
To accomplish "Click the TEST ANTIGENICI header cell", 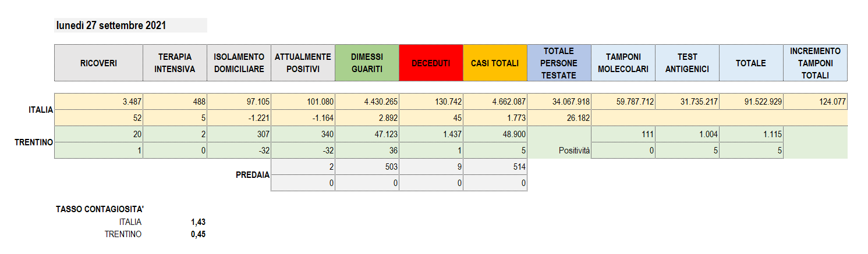I will point(688,63).
